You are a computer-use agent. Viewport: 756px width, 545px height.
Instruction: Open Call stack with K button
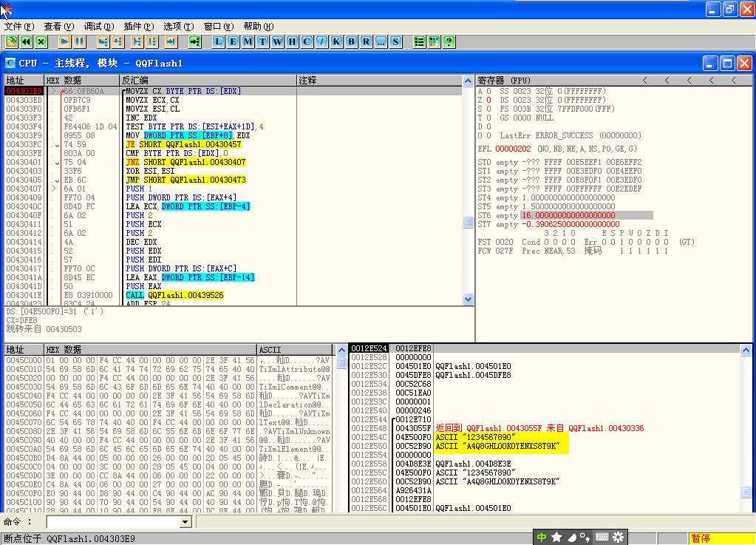click(x=336, y=41)
